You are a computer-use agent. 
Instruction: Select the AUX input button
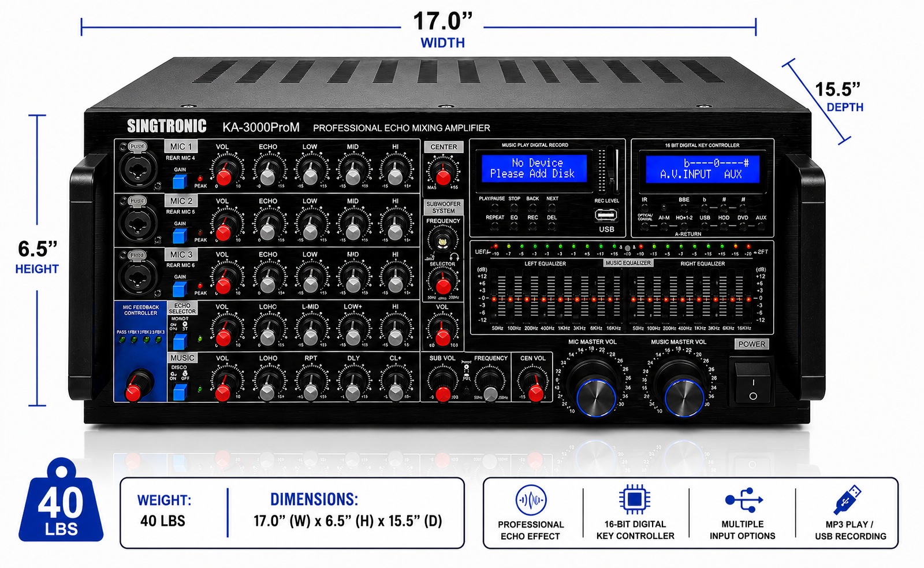tap(761, 227)
